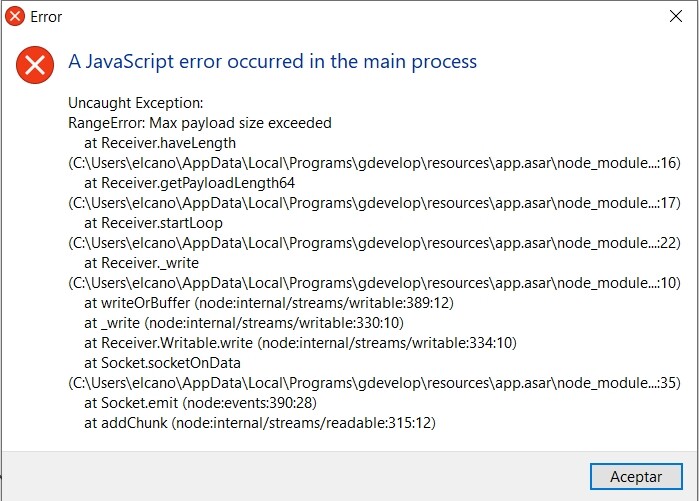The width and height of the screenshot is (699, 501).
Task: Click the file path line ending in ':17)'
Action: pyautogui.click(x=374, y=203)
